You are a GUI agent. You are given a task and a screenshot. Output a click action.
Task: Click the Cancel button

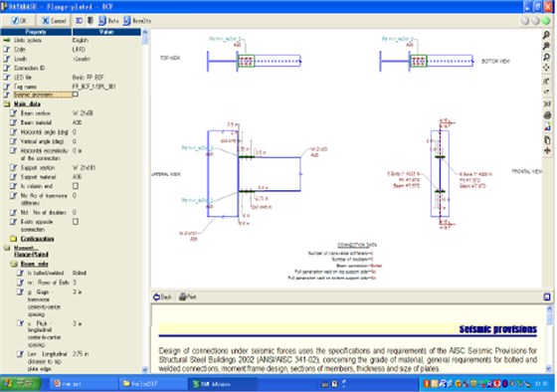(x=54, y=21)
